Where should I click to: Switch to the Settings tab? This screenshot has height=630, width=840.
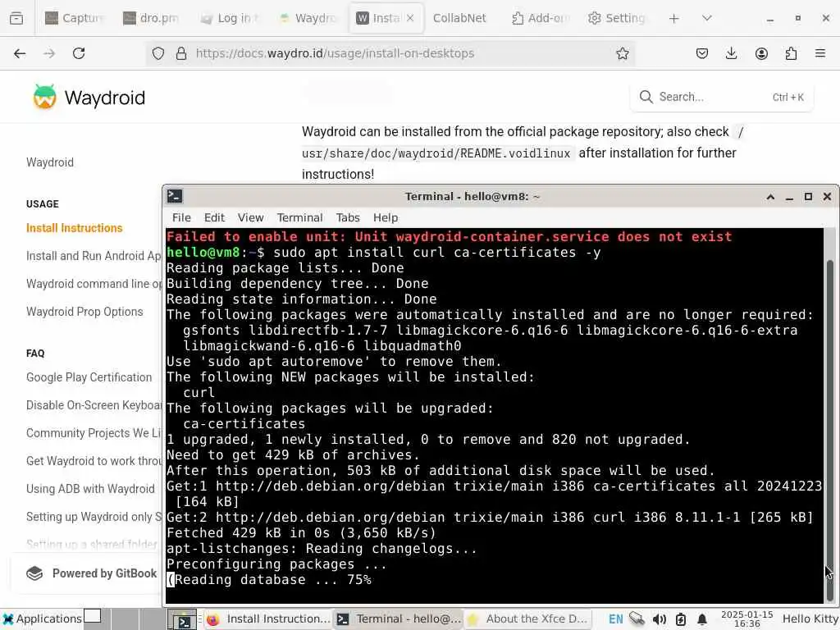617,18
